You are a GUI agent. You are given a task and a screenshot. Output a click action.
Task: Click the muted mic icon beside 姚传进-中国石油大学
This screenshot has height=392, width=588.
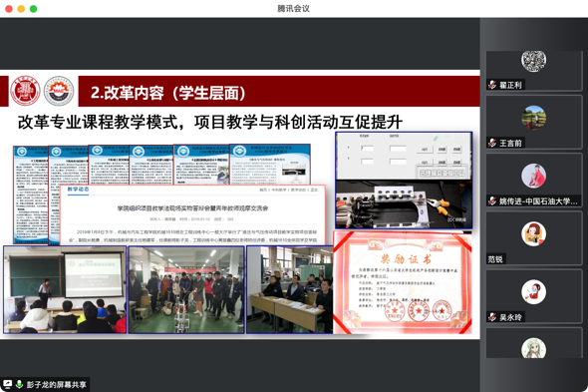click(x=492, y=201)
